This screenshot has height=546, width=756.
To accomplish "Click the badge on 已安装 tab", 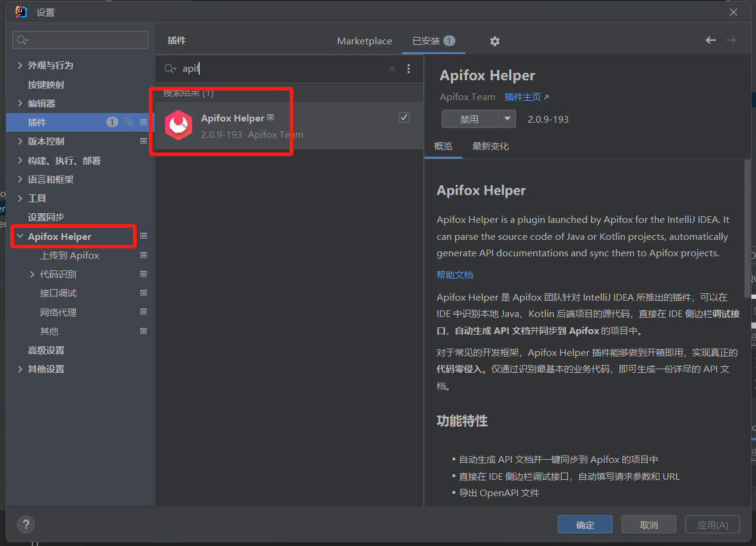I will (449, 41).
